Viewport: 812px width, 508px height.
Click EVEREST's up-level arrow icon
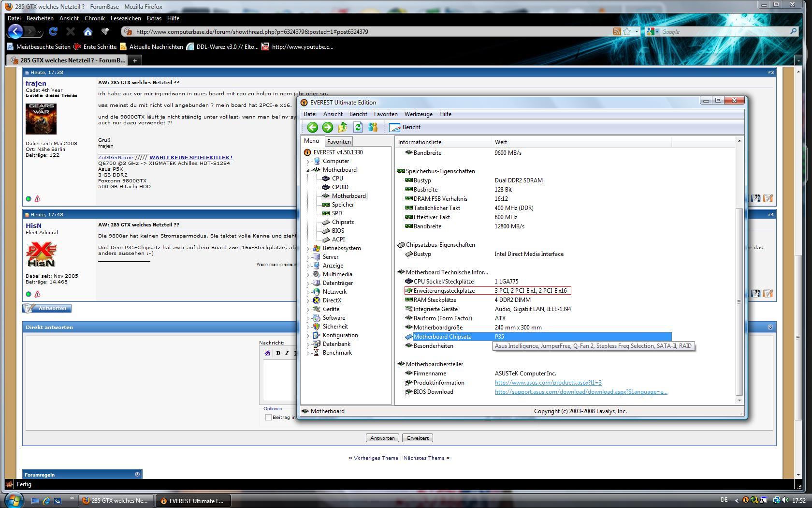(343, 127)
